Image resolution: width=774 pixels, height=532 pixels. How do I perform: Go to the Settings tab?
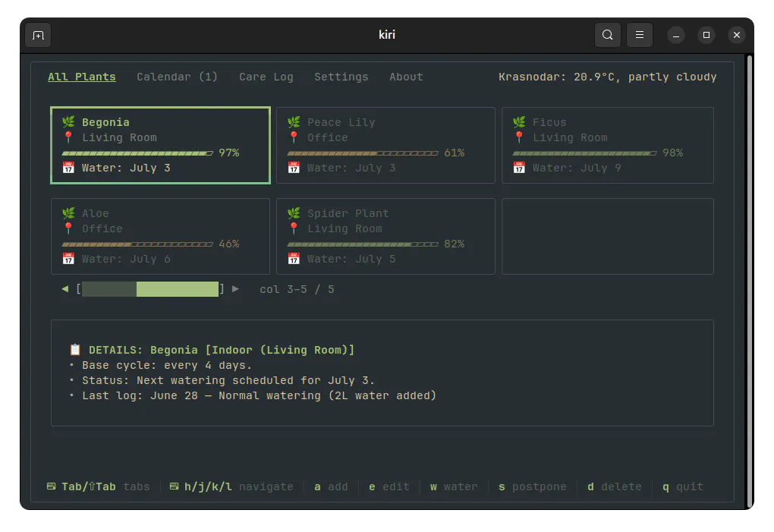tap(341, 77)
